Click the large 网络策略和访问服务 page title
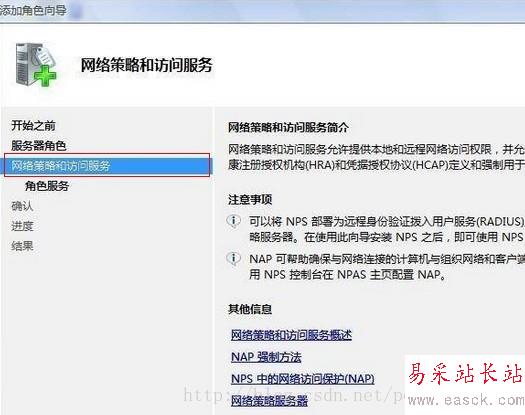Image resolution: width=525 pixels, height=415 pixels. tap(147, 65)
